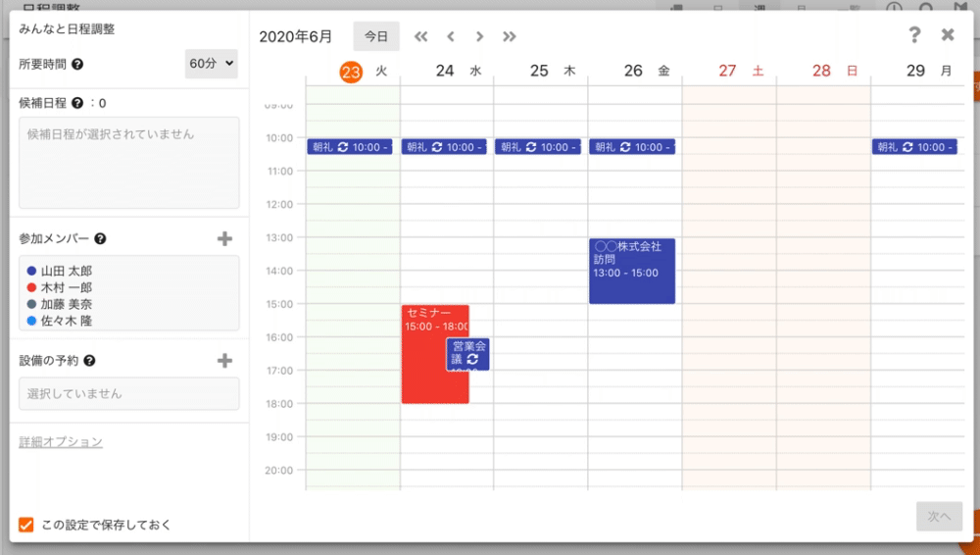This screenshot has width=980, height=555.
Task: Add equipment with 設備の予約 plus icon
Action: point(224,361)
